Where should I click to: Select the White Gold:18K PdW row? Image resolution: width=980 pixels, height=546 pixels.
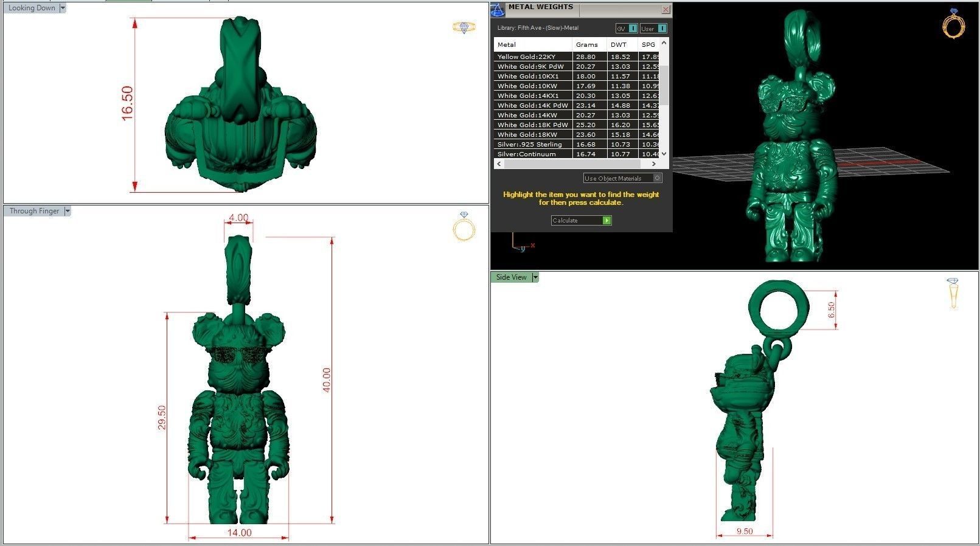click(x=577, y=125)
